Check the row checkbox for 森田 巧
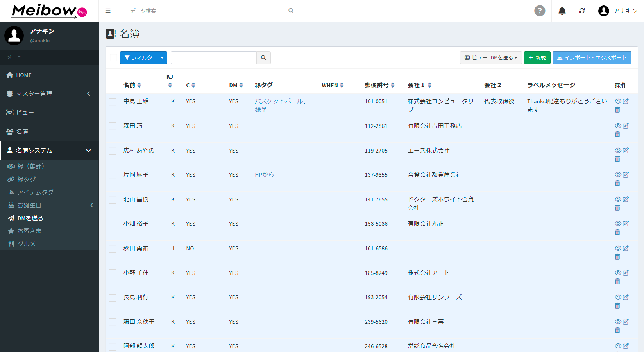644x352 pixels. 113,126
